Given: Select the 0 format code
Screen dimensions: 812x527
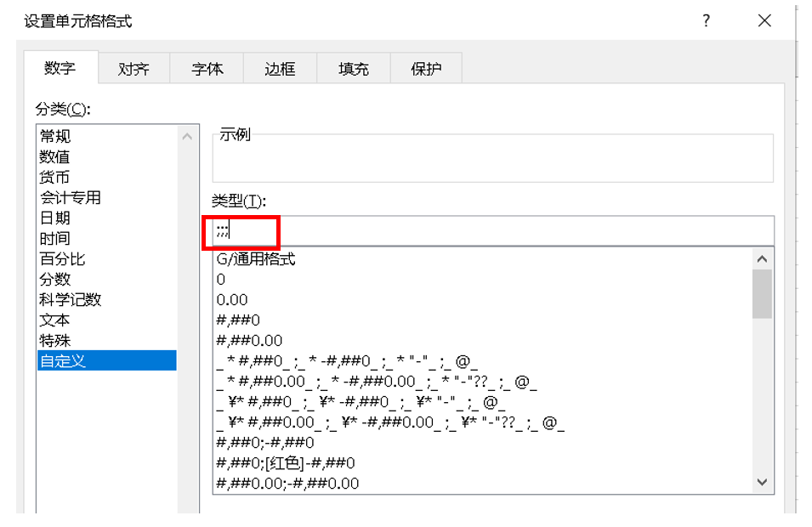Looking at the screenshot, I should point(483,280).
